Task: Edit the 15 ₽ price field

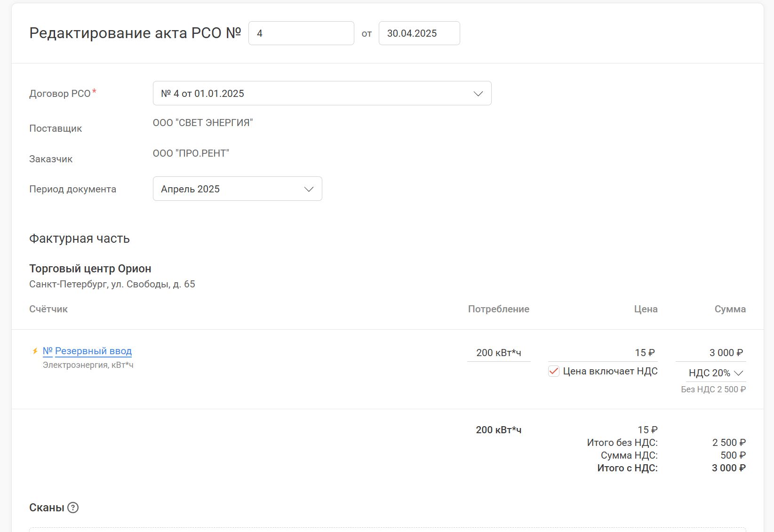Action: pos(603,353)
